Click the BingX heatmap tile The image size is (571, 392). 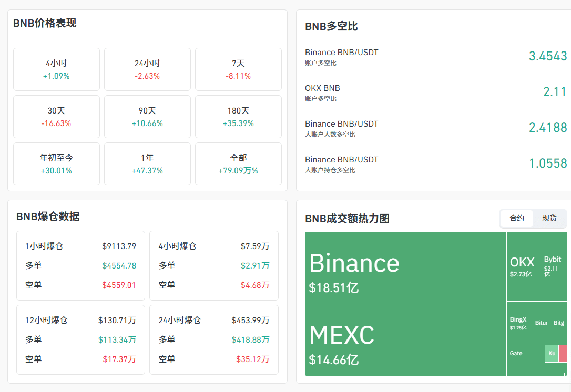(518, 323)
